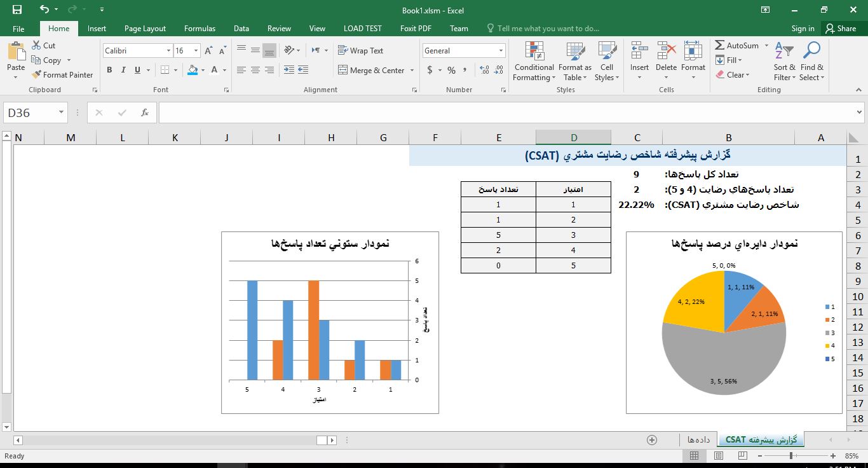Open Font group dialog launcher

click(x=226, y=90)
